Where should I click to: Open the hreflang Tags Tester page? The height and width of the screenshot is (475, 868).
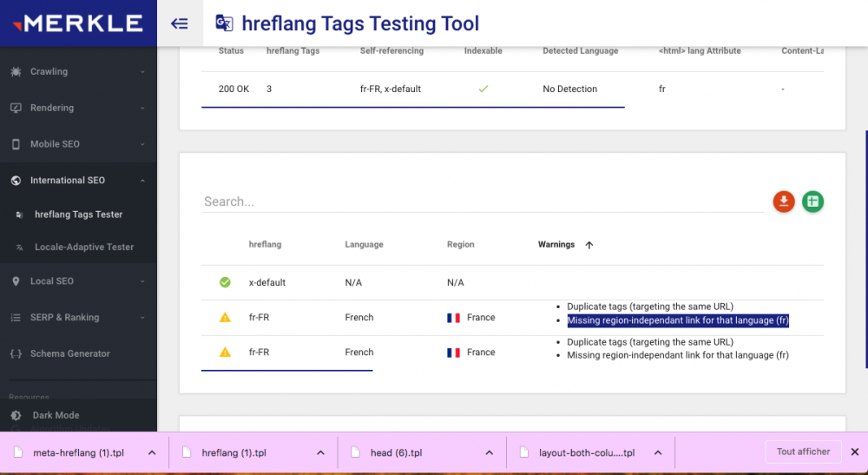pos(78,214)
